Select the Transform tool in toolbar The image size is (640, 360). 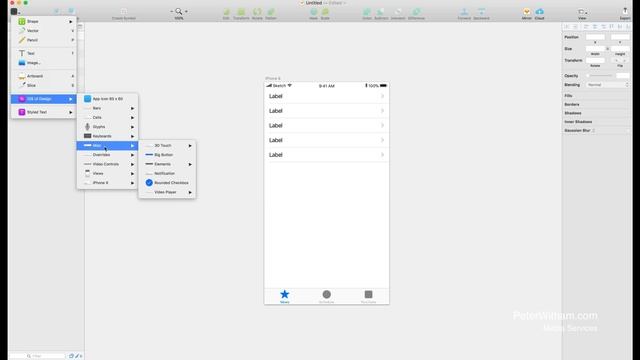coord(241,13)
